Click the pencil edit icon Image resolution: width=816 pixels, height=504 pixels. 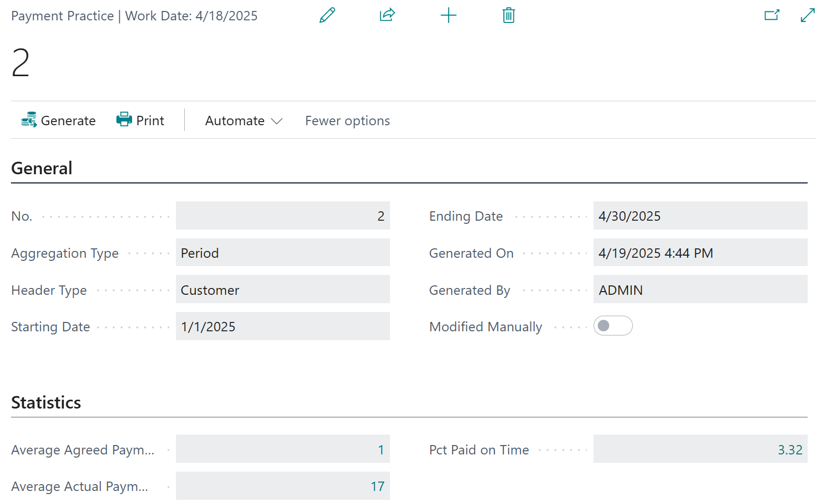(327, 16)
